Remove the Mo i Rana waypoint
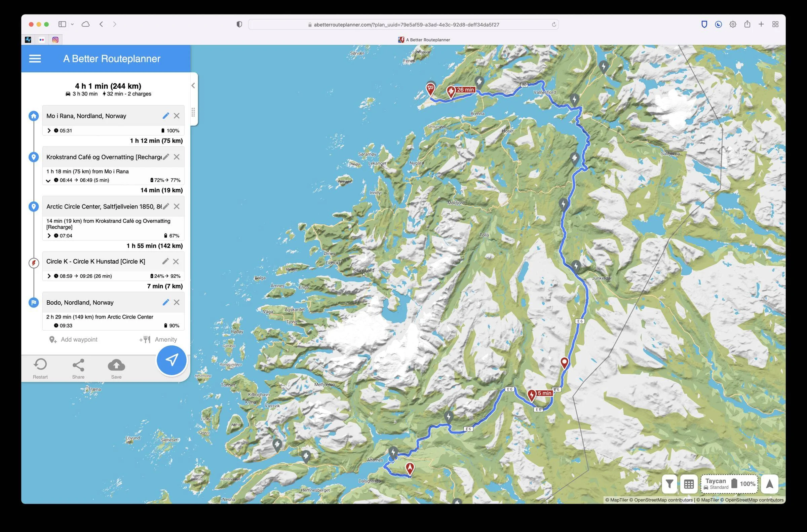The height and width of the screenshot is (532, 807). pos(177,116)
